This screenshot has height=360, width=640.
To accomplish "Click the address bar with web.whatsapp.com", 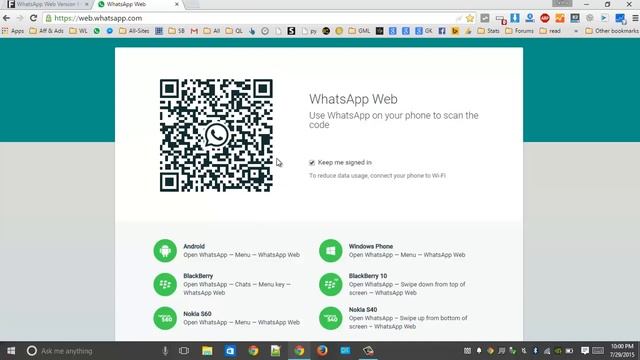I will click(x=253, y=18).
